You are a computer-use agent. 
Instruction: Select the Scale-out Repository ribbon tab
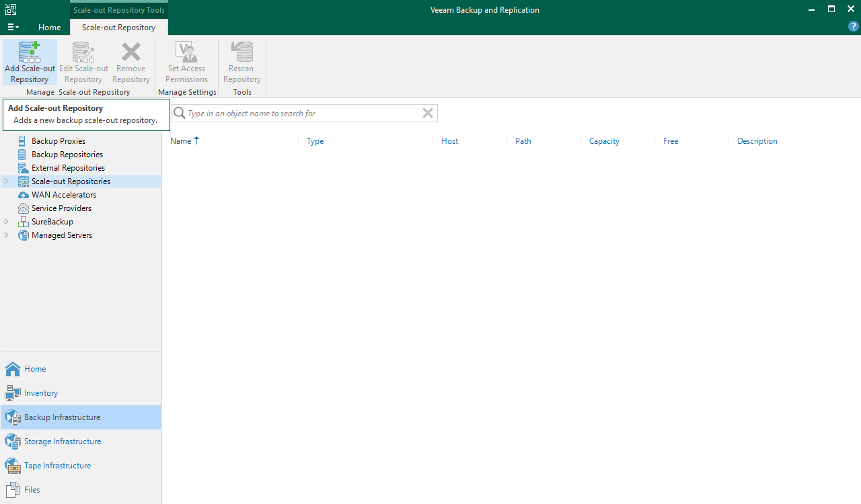118,28
